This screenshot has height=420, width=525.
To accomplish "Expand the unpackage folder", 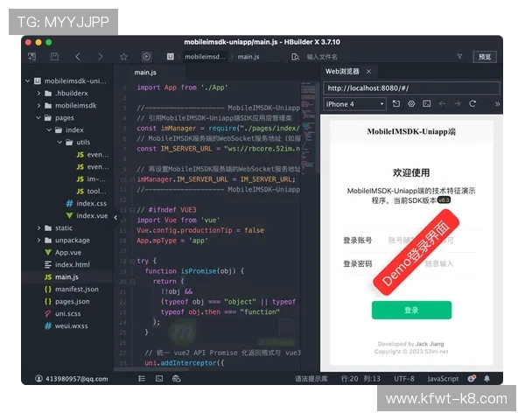I will 38,240.
